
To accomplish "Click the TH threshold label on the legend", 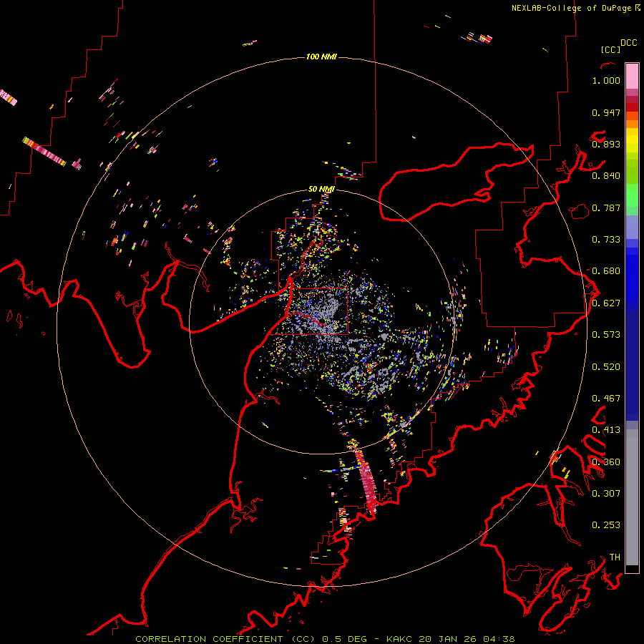I will (x=615, y=557).
